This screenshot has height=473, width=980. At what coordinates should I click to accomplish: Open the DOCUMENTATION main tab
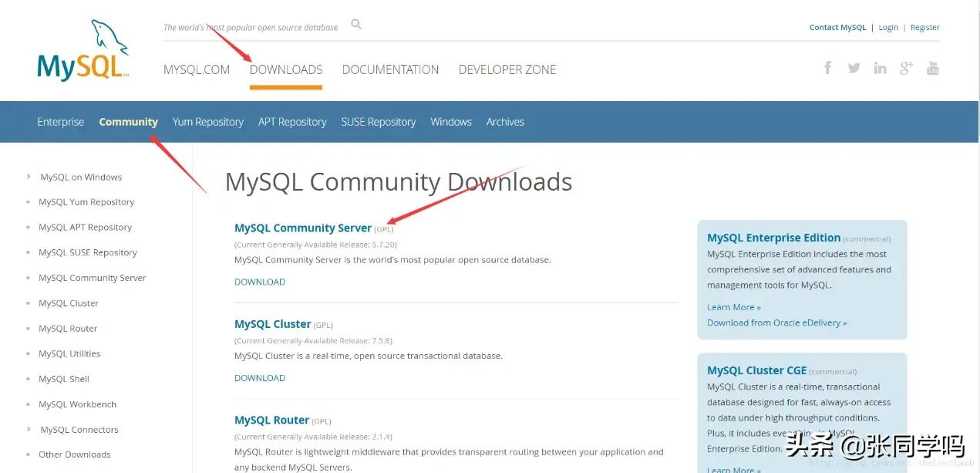click(390, 69)
